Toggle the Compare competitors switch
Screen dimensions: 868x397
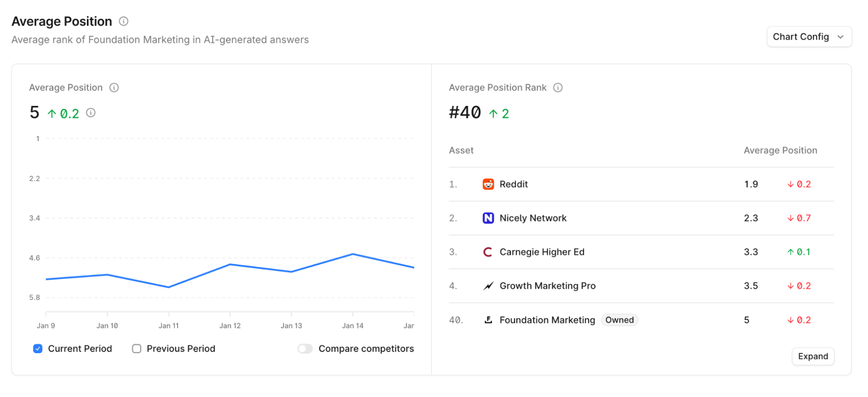305,349
